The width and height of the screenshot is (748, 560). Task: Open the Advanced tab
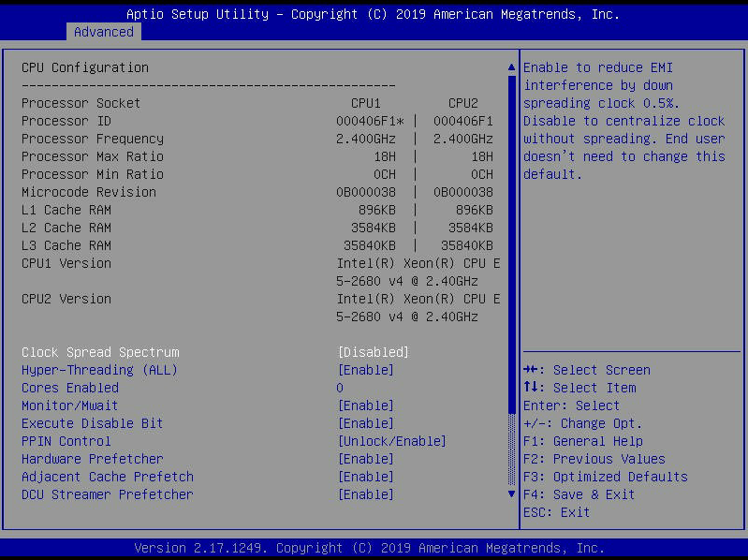104,32
